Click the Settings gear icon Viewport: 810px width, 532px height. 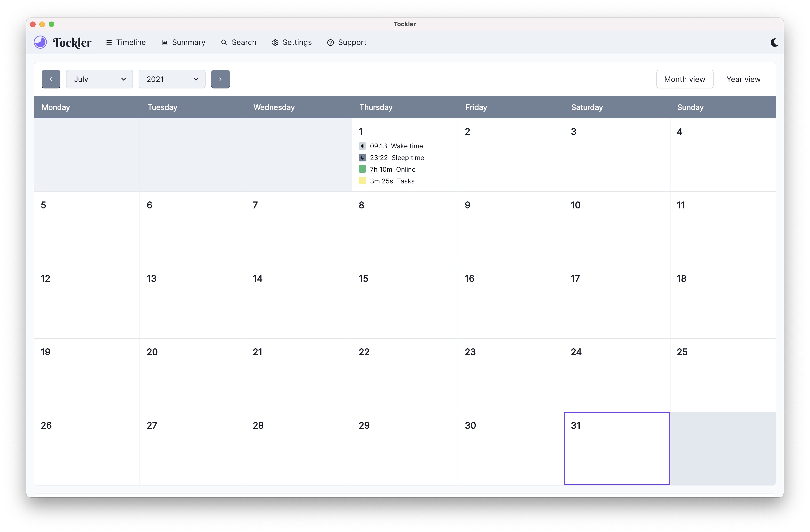click(x=275, y=43)
